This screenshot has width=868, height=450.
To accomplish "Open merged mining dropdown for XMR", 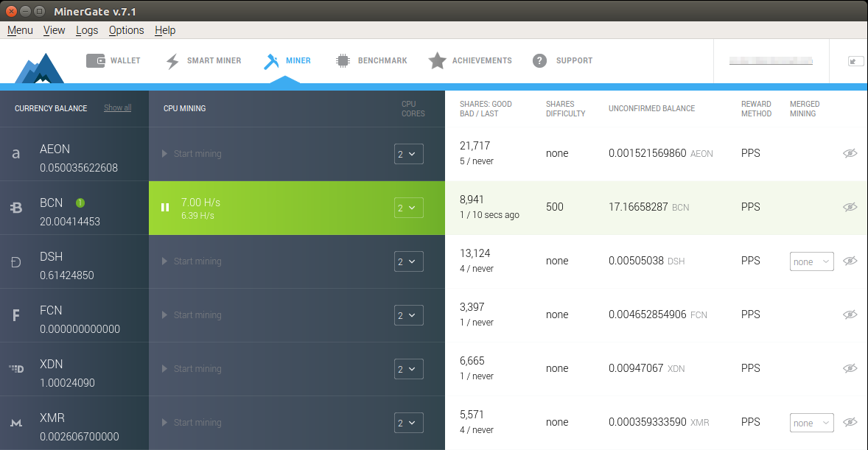I will 811,423.
